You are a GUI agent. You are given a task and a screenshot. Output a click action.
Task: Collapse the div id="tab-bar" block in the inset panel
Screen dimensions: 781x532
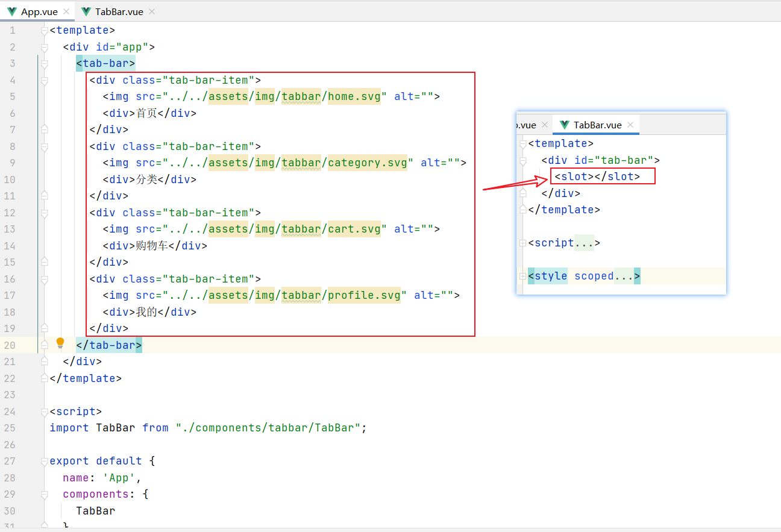pyautogui.click(x=523, y=160)
